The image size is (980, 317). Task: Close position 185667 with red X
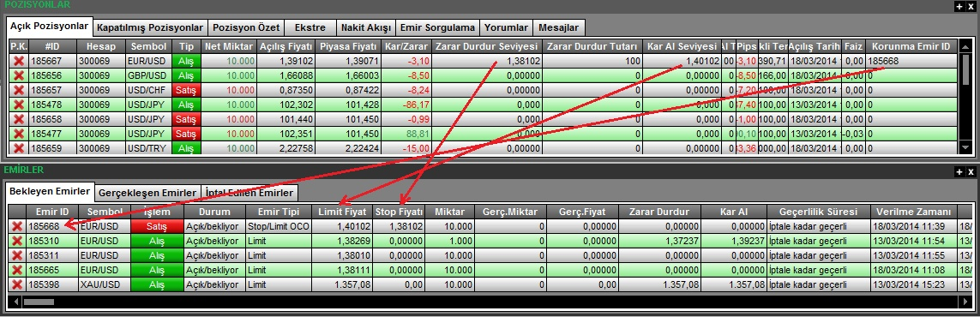(x=19, y=61)
